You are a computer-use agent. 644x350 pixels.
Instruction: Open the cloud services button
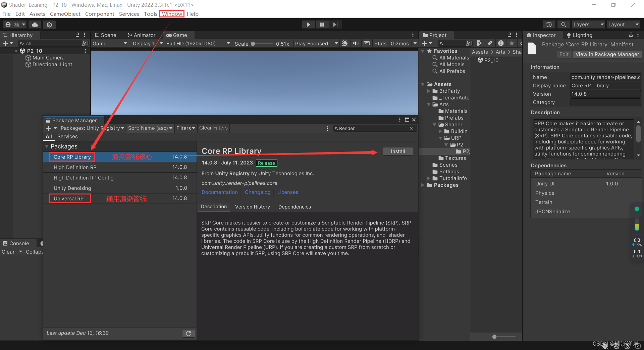click(x=35, y=25)
